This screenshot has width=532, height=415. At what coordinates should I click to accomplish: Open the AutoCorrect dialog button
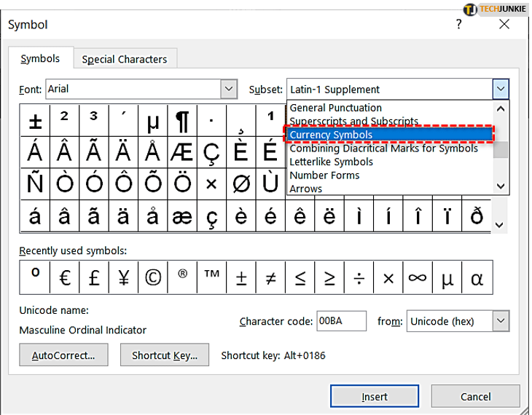[x=63, y=356]
